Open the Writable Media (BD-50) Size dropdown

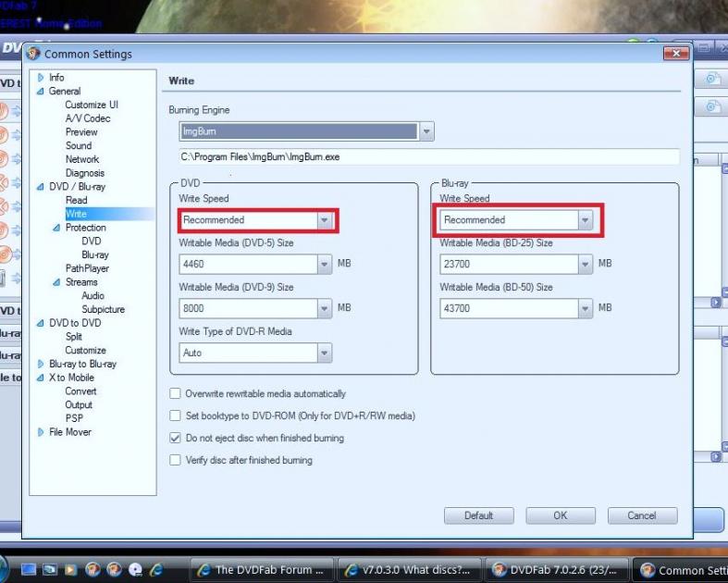[x=585, y=308]
